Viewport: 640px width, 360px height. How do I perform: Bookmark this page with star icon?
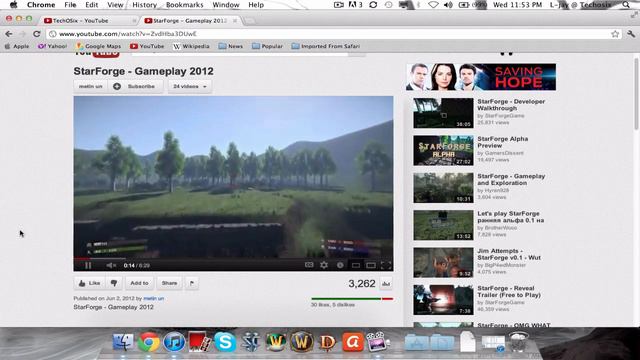click(x=615, y=34)
